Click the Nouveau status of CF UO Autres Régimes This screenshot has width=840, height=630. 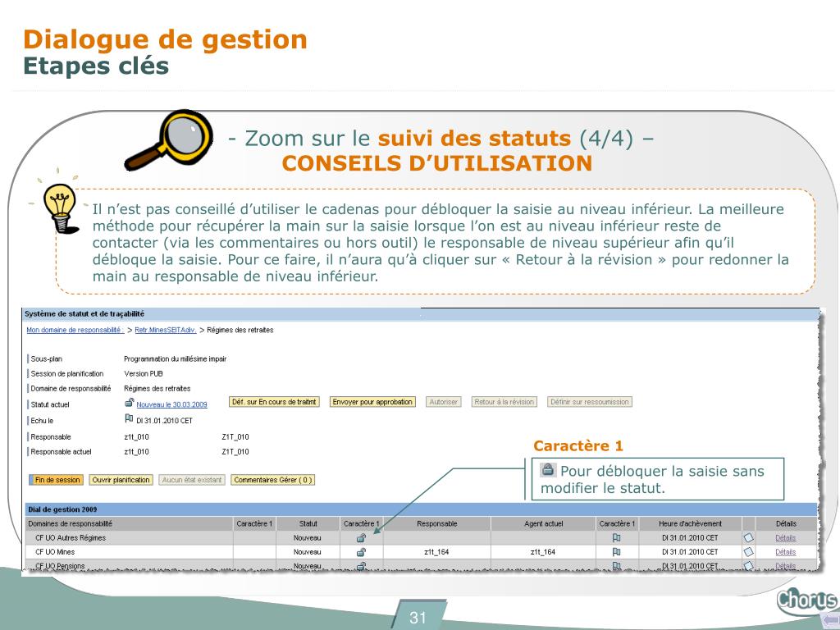coord(308,538)
